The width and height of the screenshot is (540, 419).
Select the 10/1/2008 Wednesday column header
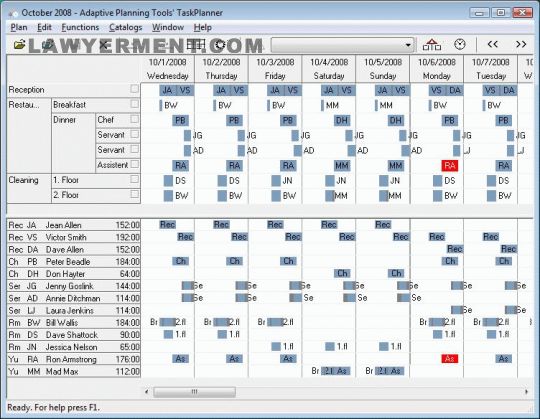coord(168,69)
